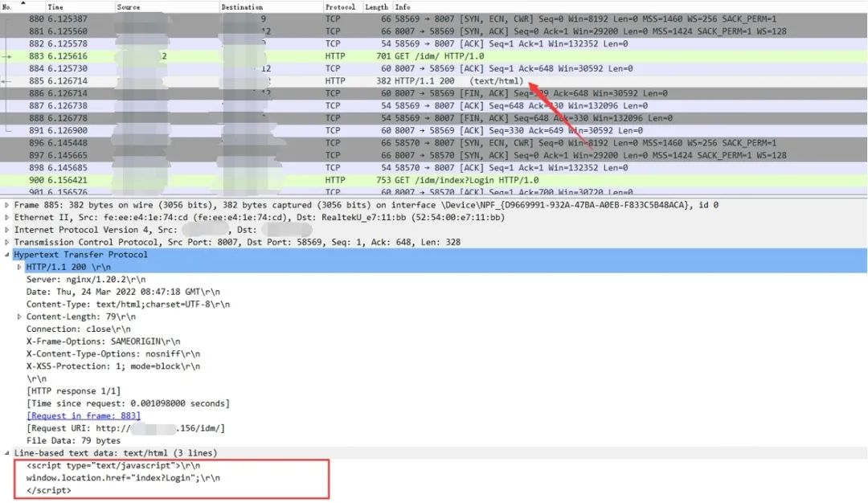Select packet 887 at time 6.126738
This screenshot has height=503, width=868.
[434, 106]
